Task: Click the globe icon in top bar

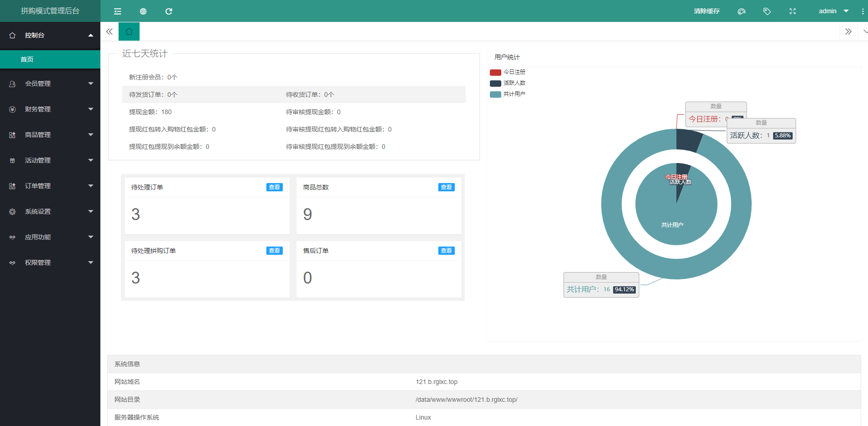Action: 143,11
